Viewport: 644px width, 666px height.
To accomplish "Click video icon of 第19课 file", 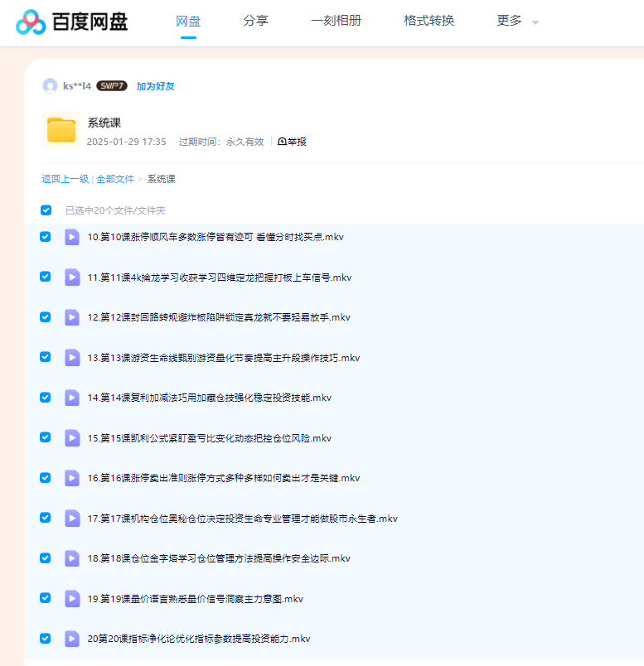I will pos(72,598).
